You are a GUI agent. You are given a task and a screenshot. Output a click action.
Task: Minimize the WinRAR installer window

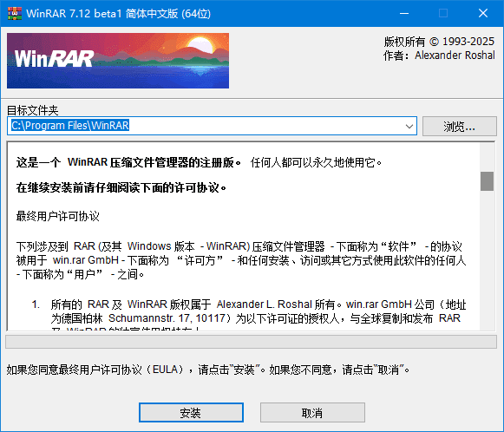404,13
